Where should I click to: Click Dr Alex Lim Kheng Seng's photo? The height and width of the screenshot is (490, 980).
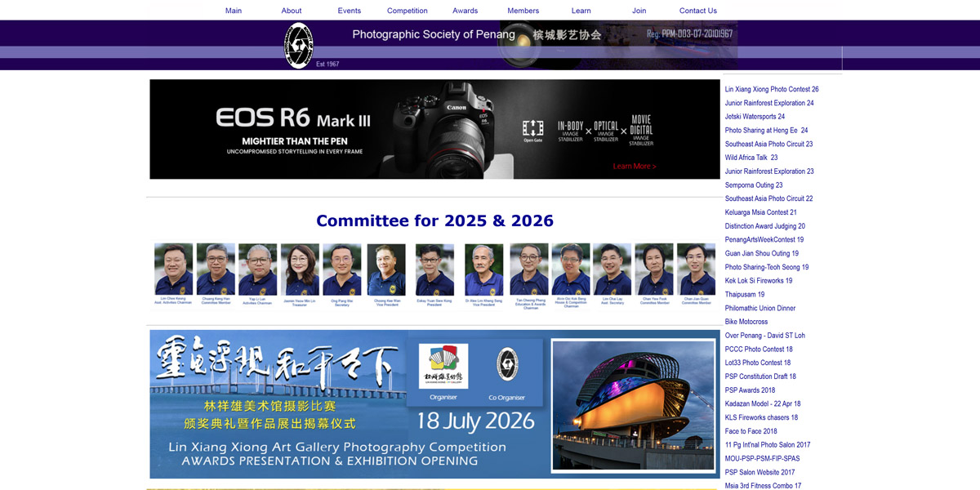(x=484, y=269)
